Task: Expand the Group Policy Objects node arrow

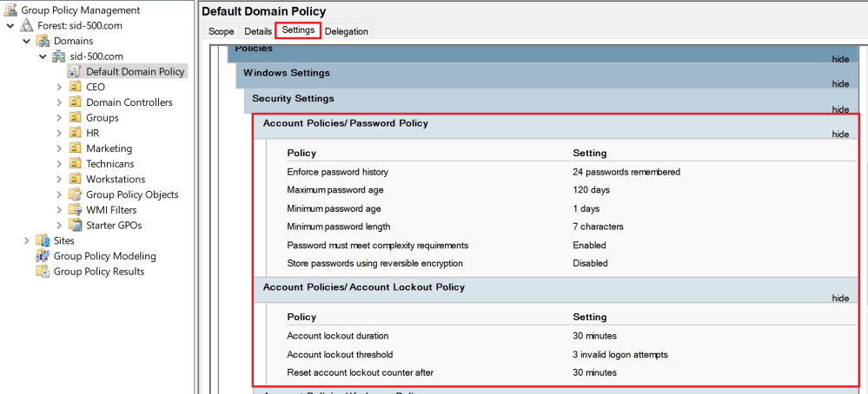Action: pyautogui.click(x=59, y=194)
